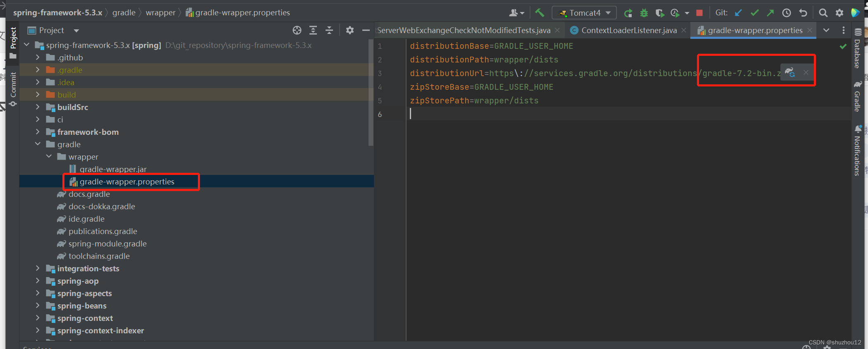Click the framework-bom module
This screenshot has width=868, height=349.
(88, 132)
